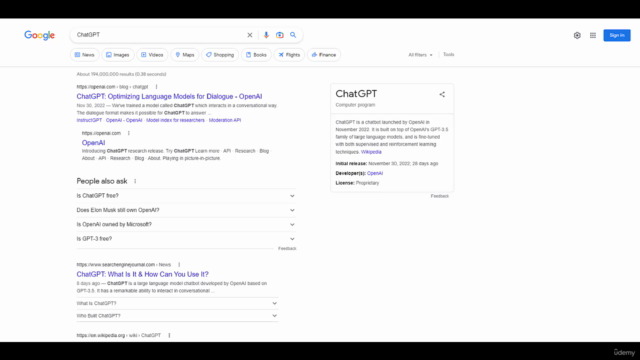Switch to Flights results
640x360 pixels.
click(289, 55)
